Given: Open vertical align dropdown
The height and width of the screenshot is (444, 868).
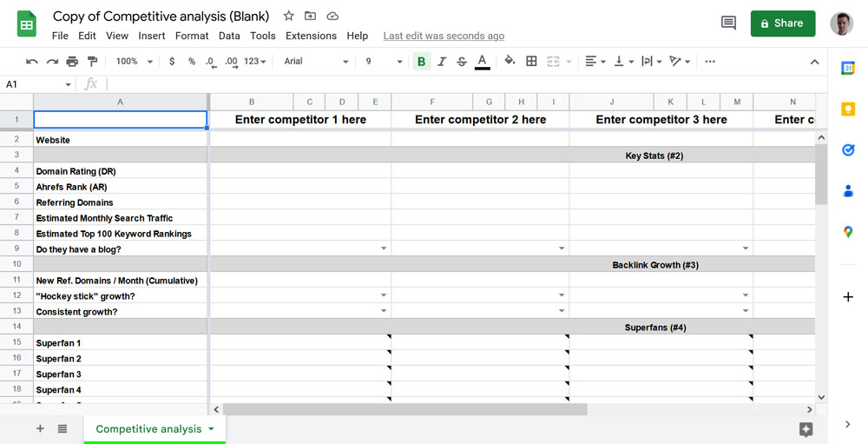Looking at the screenshot, I should 622,62.
